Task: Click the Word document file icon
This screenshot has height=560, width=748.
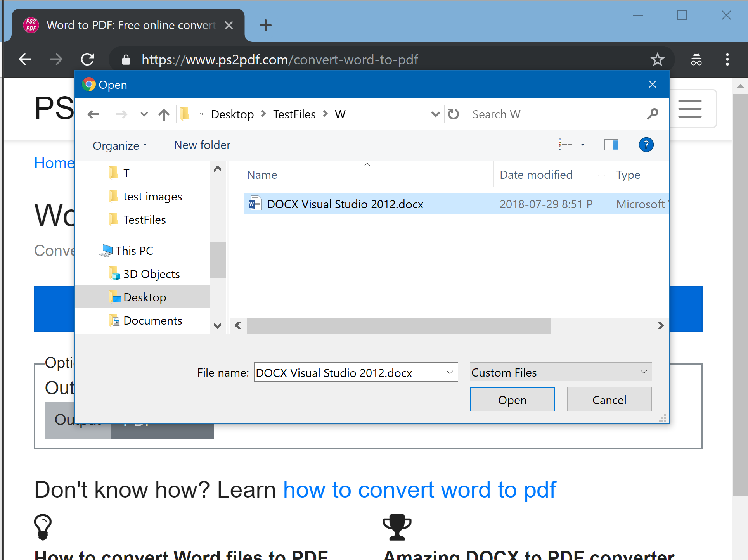Action: [255, 203]
